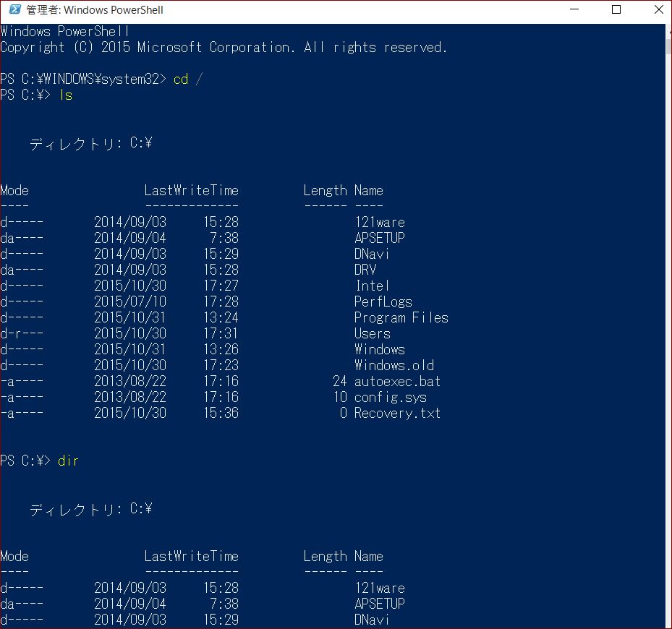Image resolution: width=672 pixels, height=629 pixels.
Task: Click the time '15:36' in Recovery.txt row
Action: click(221, 413)
